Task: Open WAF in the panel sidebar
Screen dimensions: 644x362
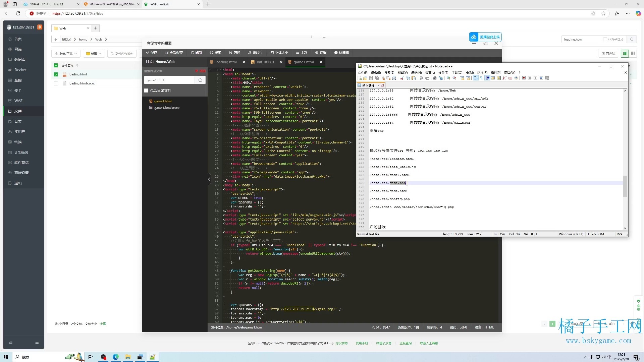Action: point(23,101)
